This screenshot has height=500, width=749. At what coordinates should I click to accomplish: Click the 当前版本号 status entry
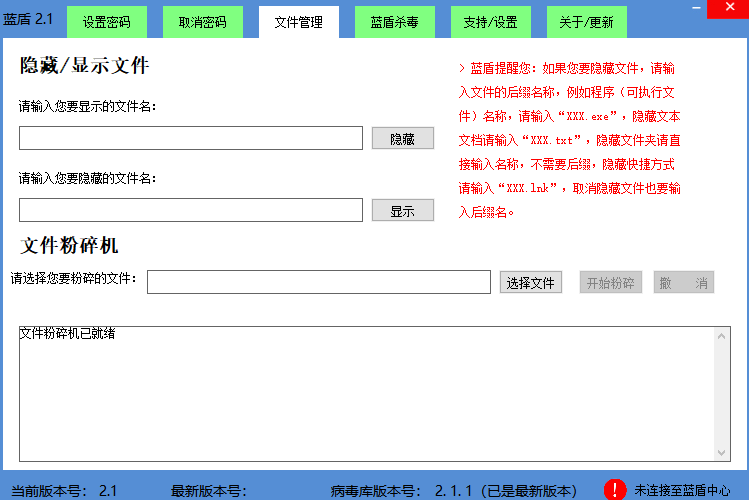point(64,491)
